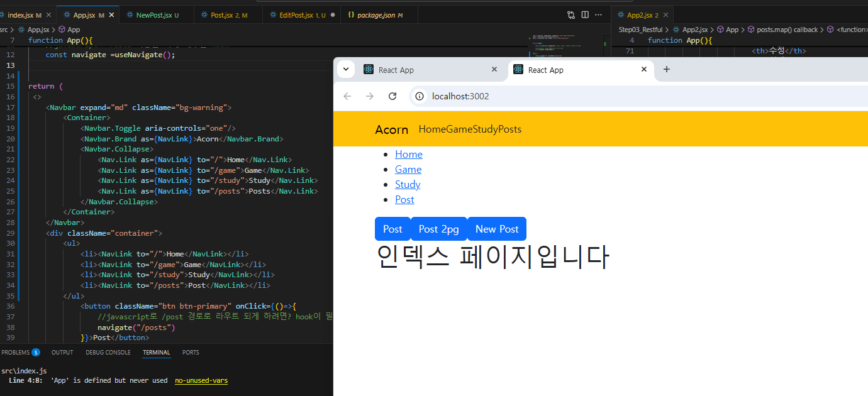Click the localhost:3002 address bar
This screenshot has height=396, width=868.
click(638, 96)
